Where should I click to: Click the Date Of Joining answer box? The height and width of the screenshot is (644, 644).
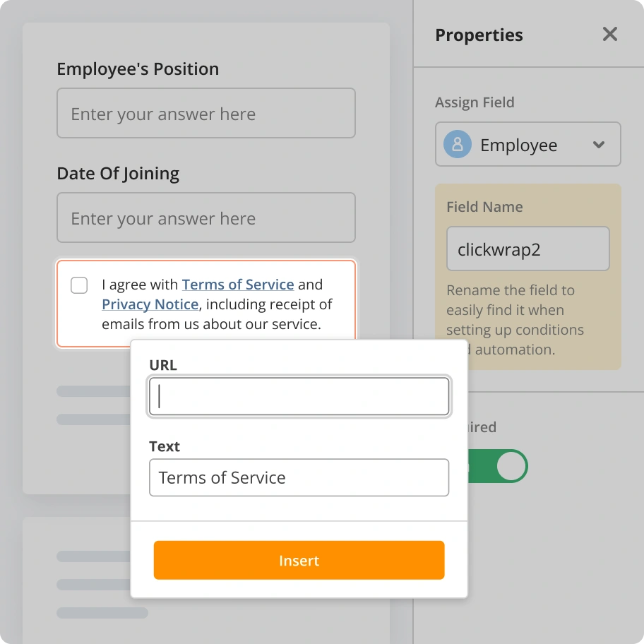(x=205, y=217)
